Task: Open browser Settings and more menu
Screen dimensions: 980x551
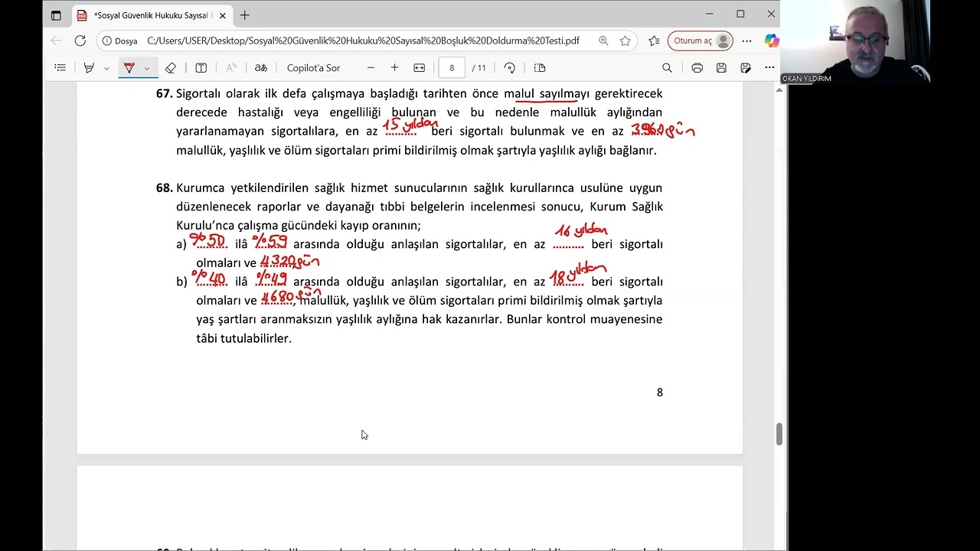Action: tap(747, 41)
